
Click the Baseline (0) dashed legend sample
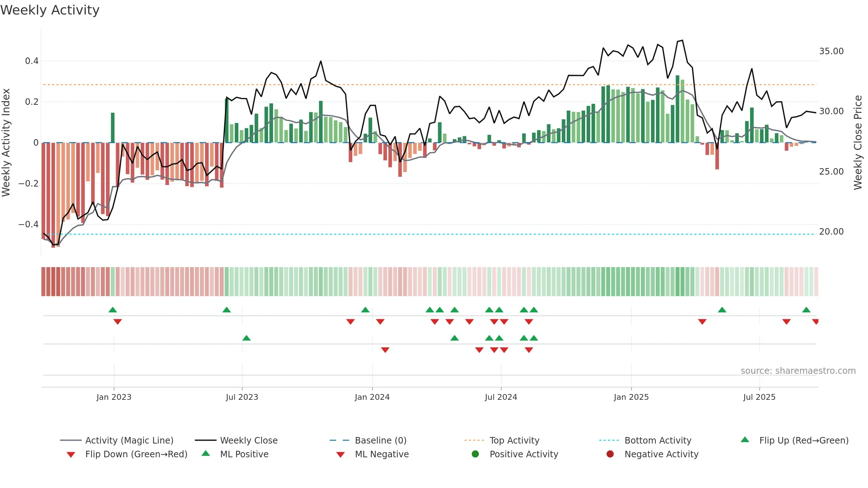coord(340,440)
